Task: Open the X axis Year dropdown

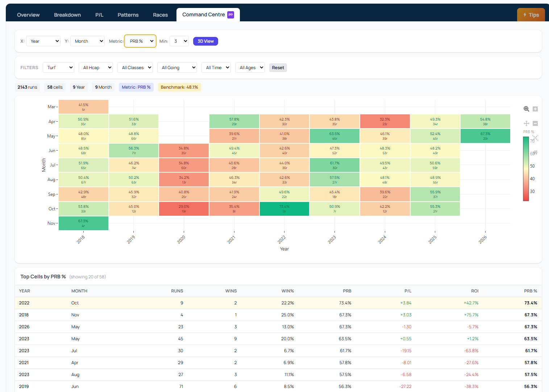Action: tap(43, 41)
